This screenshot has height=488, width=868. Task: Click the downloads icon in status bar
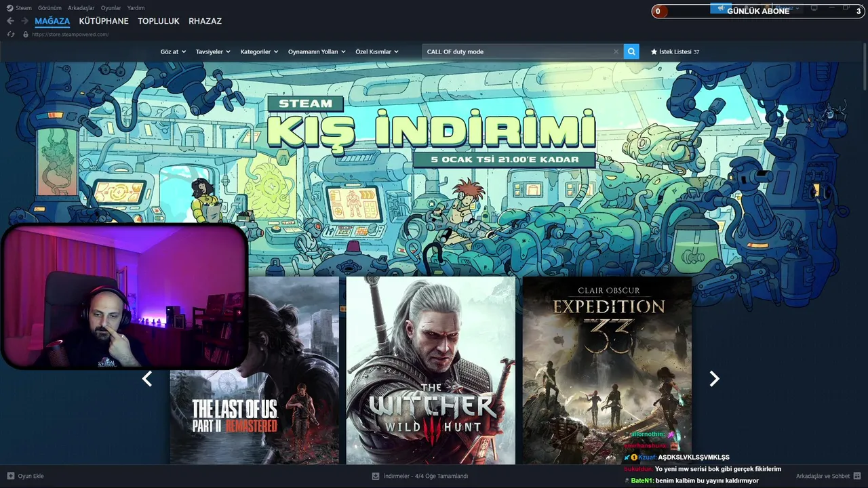coord(376,476)
